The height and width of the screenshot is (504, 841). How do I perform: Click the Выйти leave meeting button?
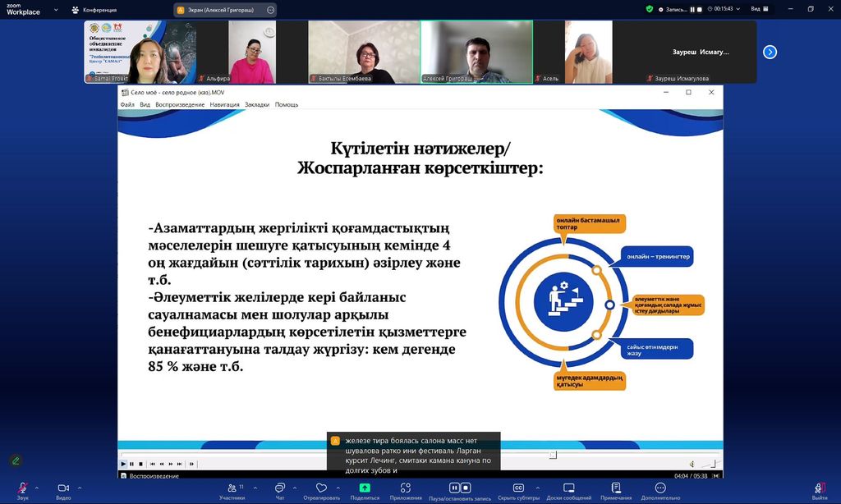tap(819, 488)
